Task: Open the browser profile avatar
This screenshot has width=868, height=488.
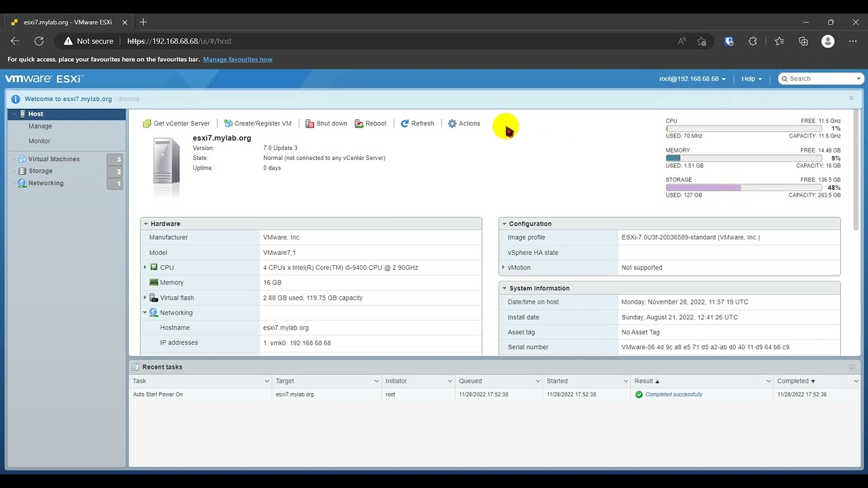Action: (828, 41)
